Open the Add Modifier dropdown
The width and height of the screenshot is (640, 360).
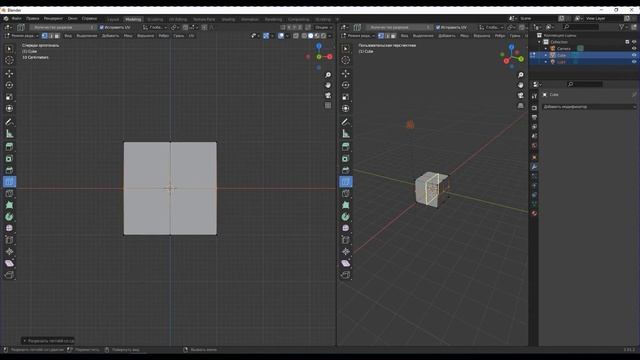(589, 107)
